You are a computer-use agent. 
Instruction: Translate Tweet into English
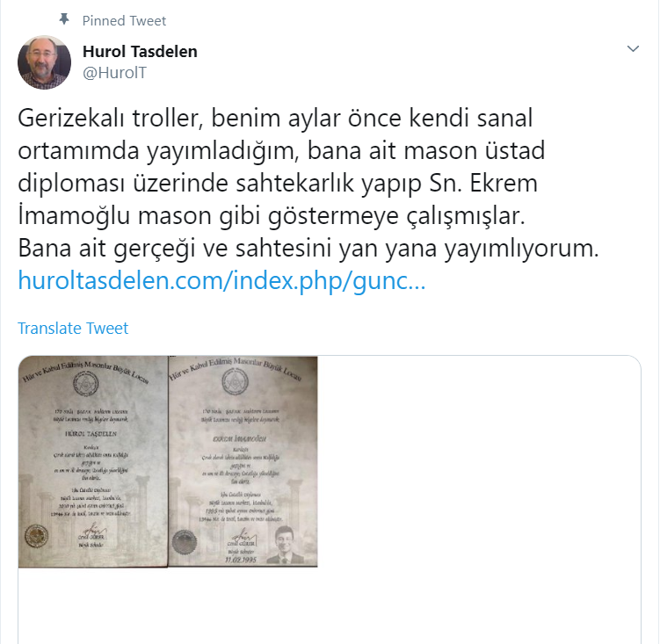73,329
